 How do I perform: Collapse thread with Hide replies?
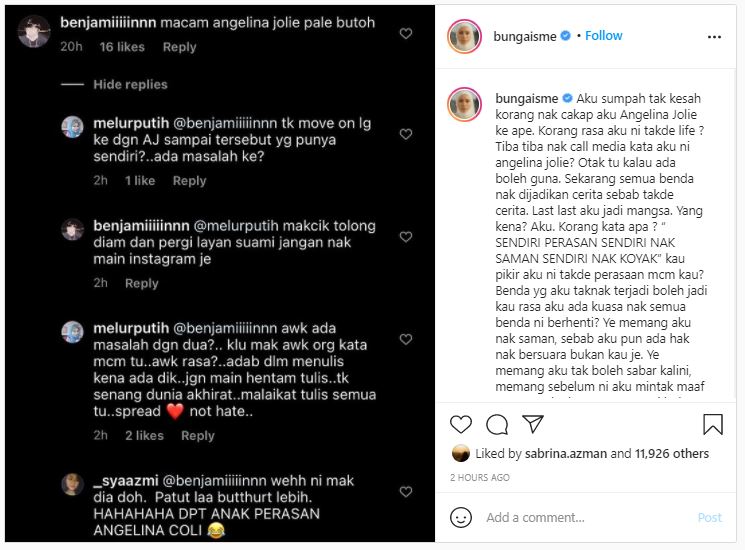(x=130, y=85)
